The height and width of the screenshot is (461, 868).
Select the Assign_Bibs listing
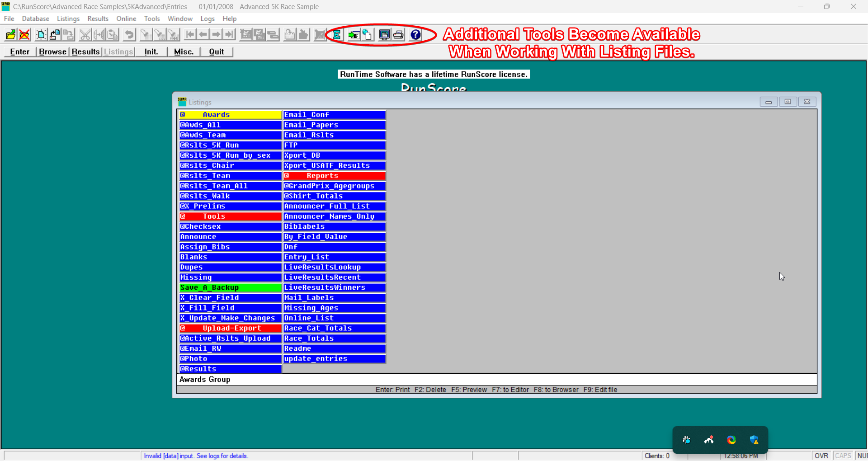pos(231,247)
